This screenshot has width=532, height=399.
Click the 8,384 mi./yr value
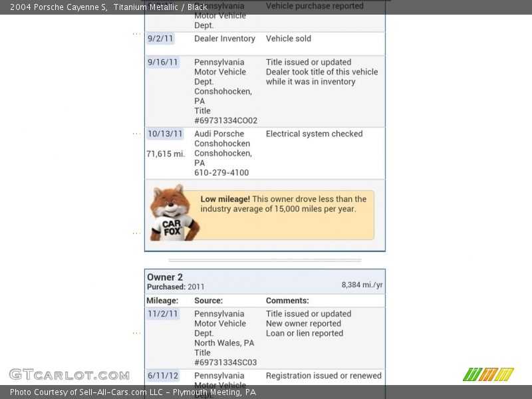pyautogui.click(x=362, y=285)
